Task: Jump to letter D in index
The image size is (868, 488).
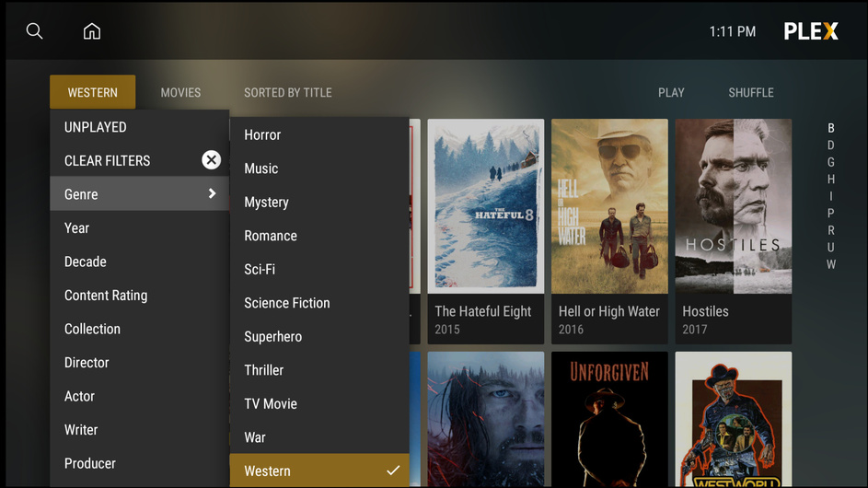Action: [x=831, y=145]
